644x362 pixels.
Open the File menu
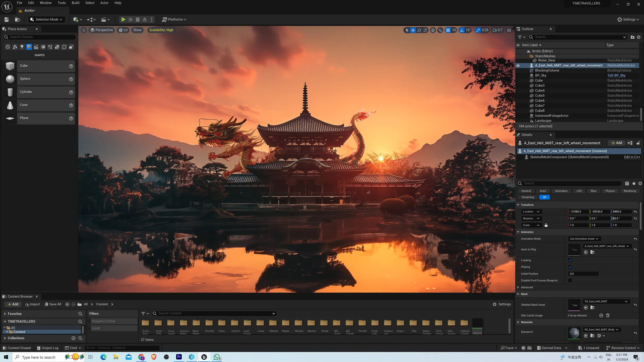(20, 3)
